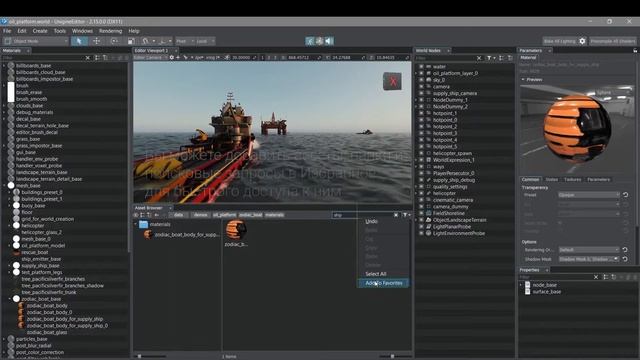Screen dimensions: 640x360
Task: Go to demos breadcrumb folder
Action: pos(200,215)
